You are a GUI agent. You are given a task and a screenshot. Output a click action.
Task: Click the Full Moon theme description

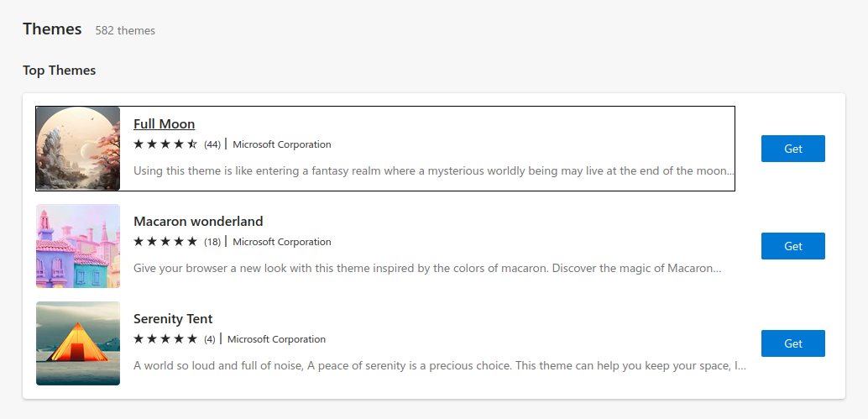click(433, 171)
